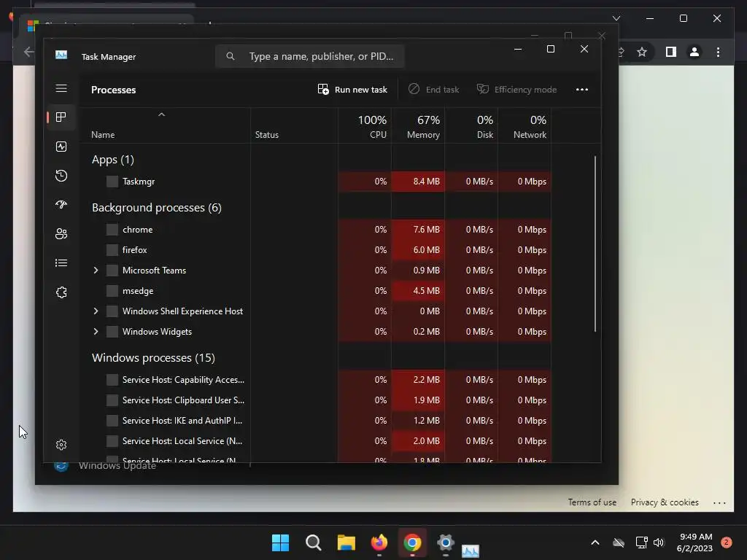The width and height of the screenshot is (747, 560).
Task: Sort processes by Disk column
Action: tap(472, 126)
